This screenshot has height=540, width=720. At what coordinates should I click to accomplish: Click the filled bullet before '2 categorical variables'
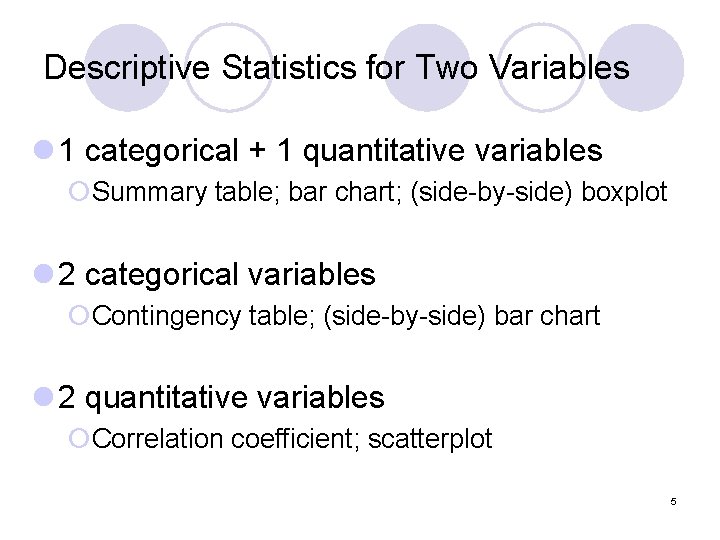43,274
